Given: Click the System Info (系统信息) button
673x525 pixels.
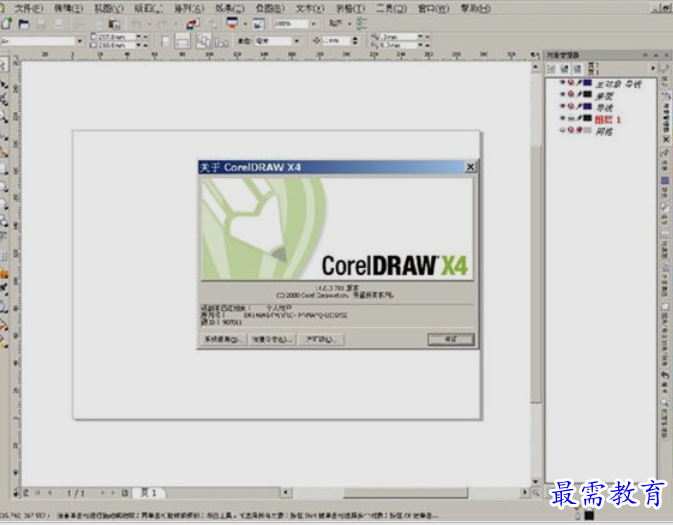Looking at the screenshot, I should tap(223, 339).
